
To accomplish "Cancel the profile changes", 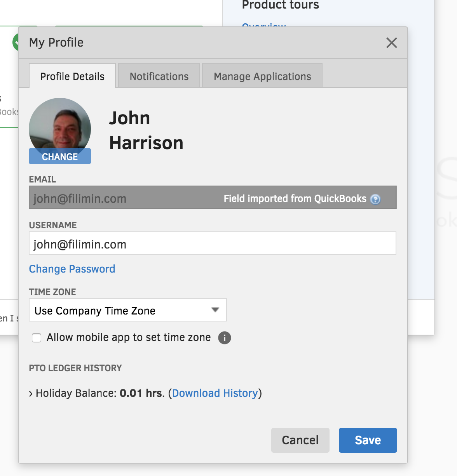I will coord(300,440).
